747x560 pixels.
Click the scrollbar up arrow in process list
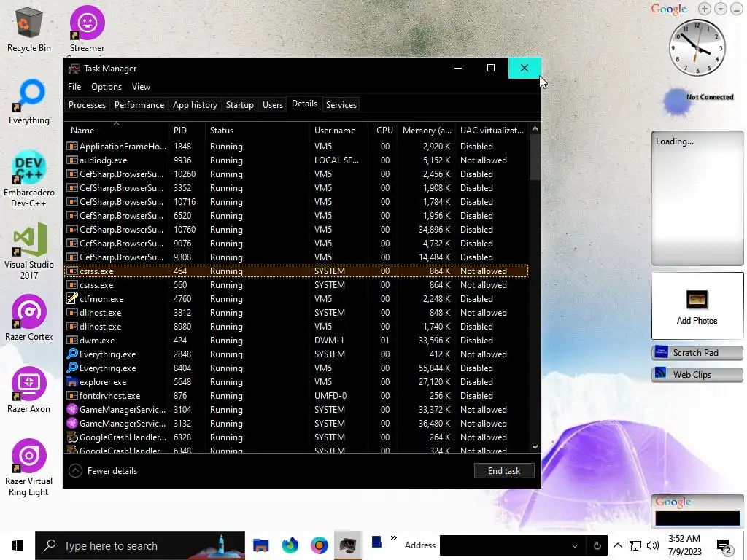click(x=535, y=128)
